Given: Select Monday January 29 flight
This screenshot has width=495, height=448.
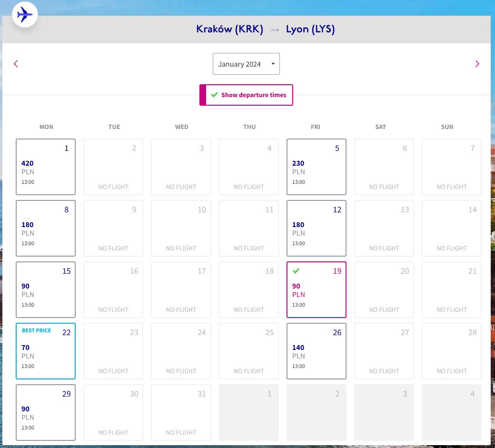Looking at the screenshot, I should click(46, 412).
